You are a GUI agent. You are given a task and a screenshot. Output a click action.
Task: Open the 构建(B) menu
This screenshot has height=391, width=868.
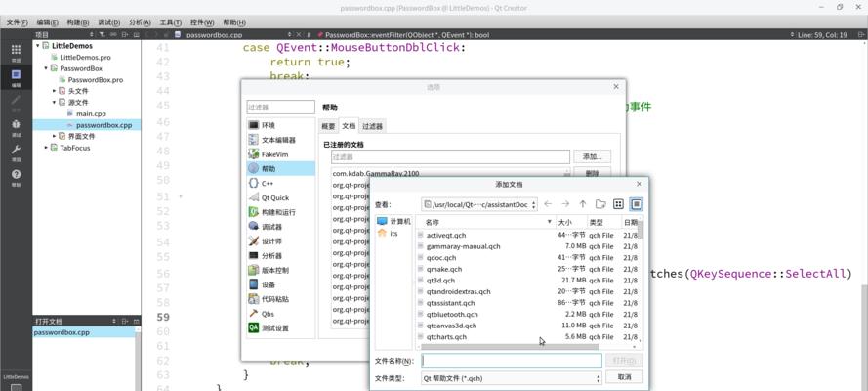(78, 22)
